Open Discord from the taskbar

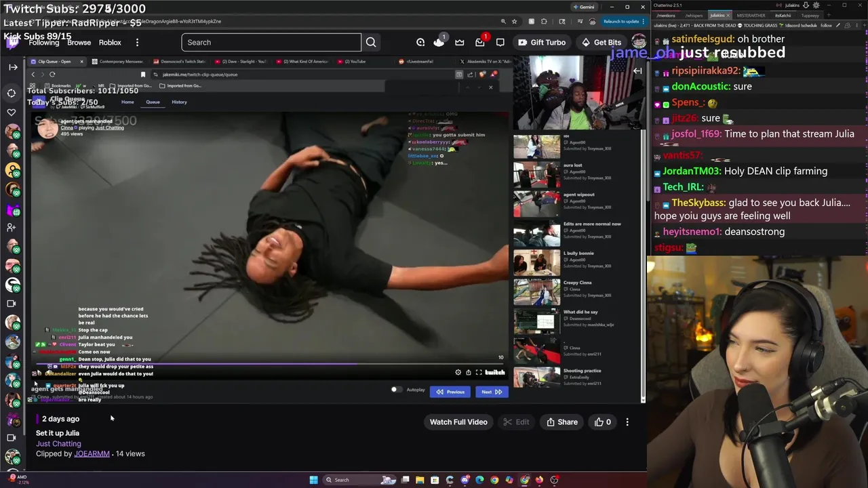(465, 480)
